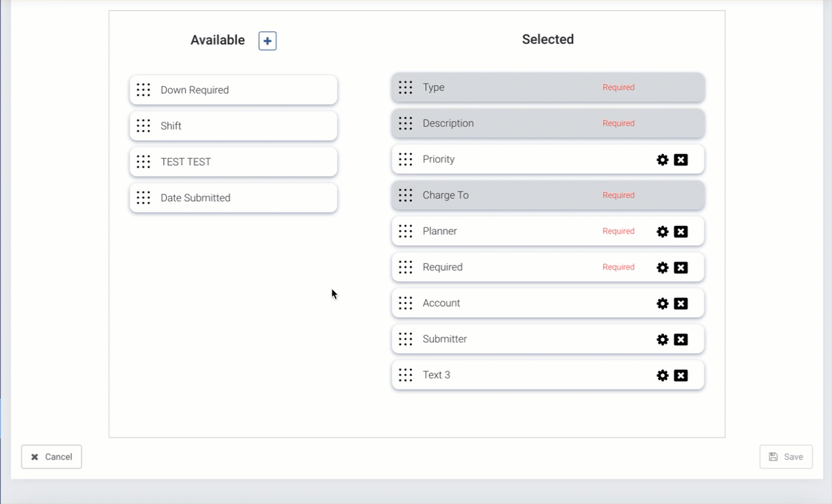Select the Planner field label
The height and width of the screenshot is (504, 832).
[x=440, y=231]
